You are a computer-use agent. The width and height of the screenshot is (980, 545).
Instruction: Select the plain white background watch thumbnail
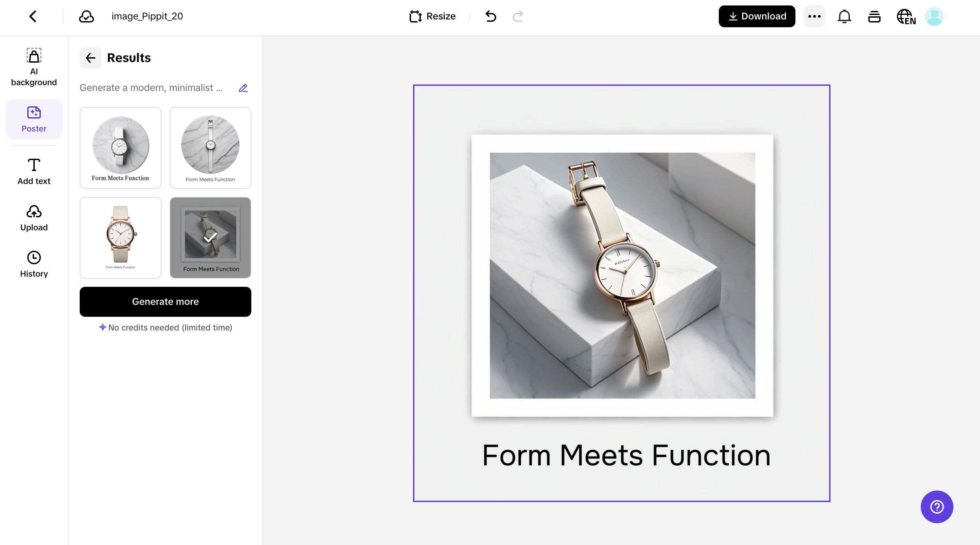tap(120, 237)
